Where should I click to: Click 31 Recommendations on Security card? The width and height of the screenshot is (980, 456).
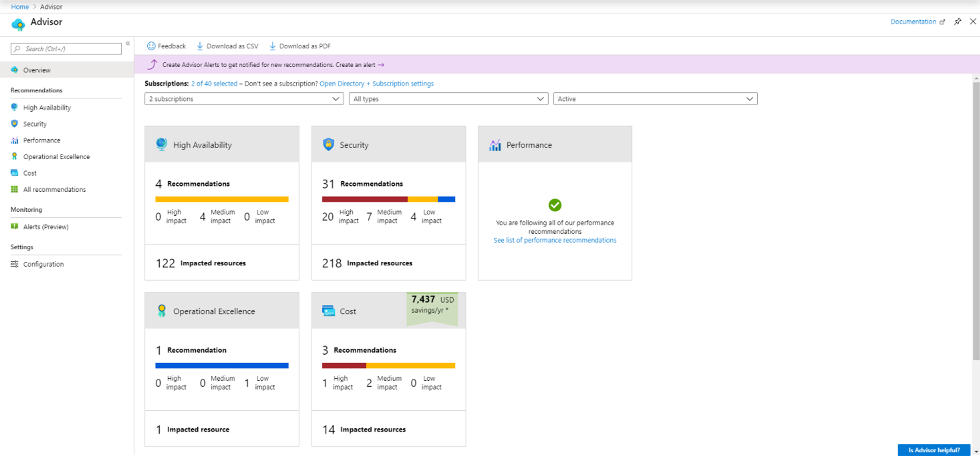point(362,184)
